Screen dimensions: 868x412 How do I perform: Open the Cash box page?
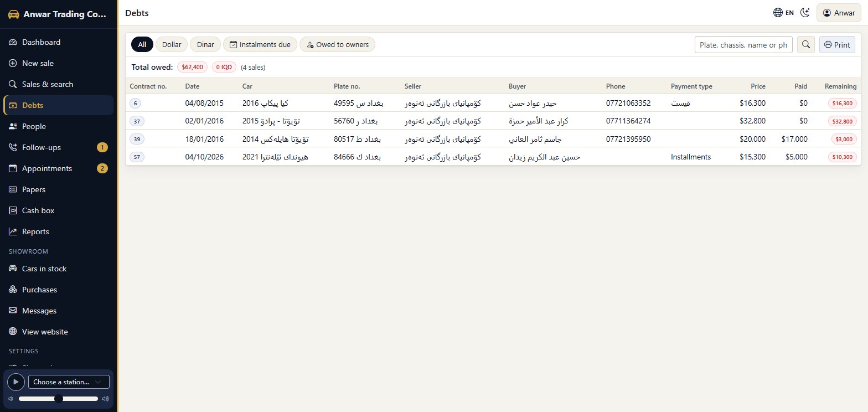tap(59, 210)
